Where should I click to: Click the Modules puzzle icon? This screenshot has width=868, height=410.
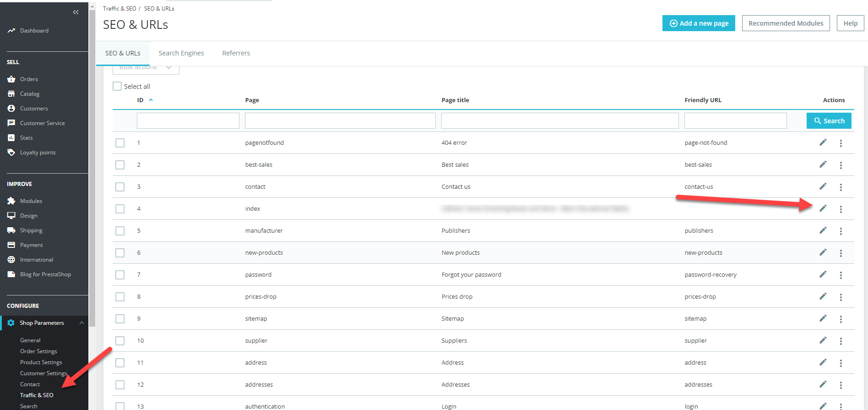(x=11, y=201)
